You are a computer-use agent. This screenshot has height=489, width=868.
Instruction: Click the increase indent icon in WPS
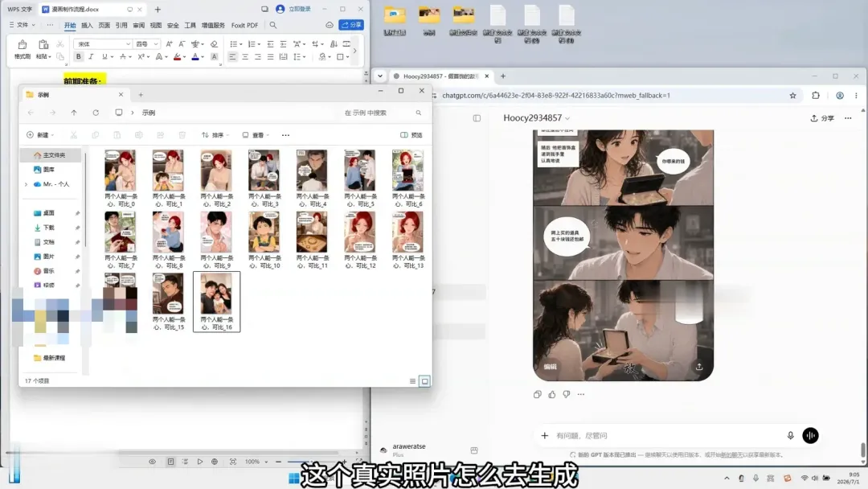point(283,43)
